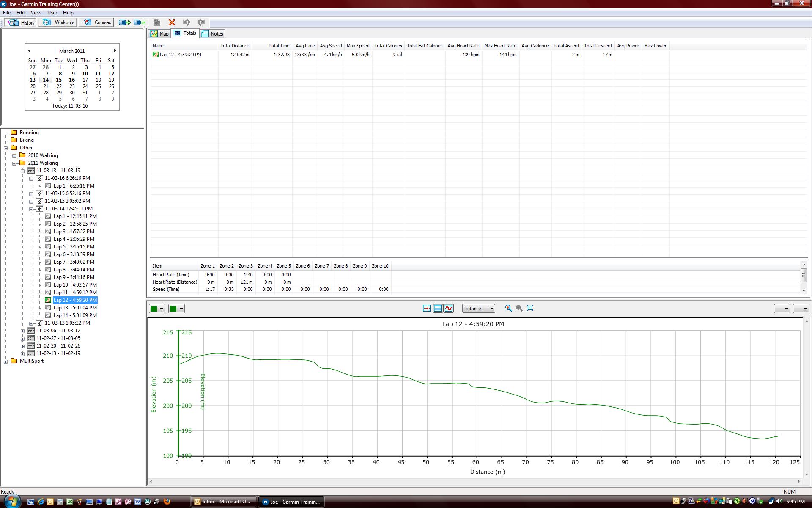Expand the 2010 Walking folder
Image resolution: width=812 pixels, height=508 pixels.
tap(14, 155)
